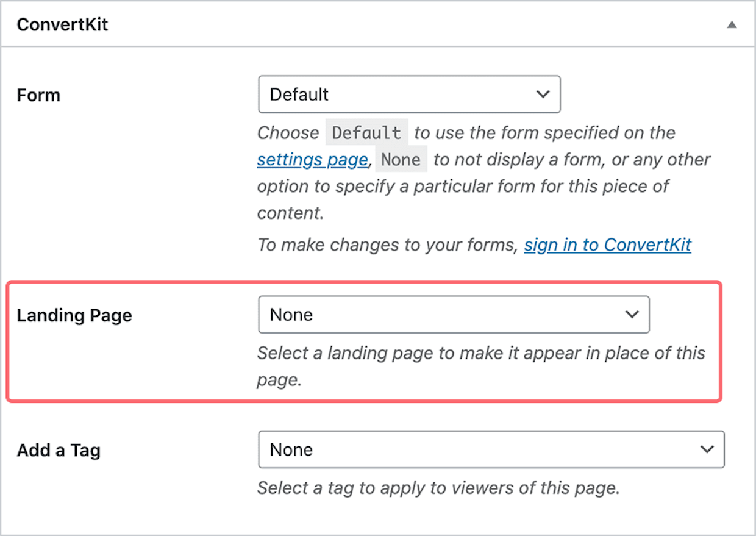Click the Form field label
Viewport: 756px width, 536px height.
(38, 95)
